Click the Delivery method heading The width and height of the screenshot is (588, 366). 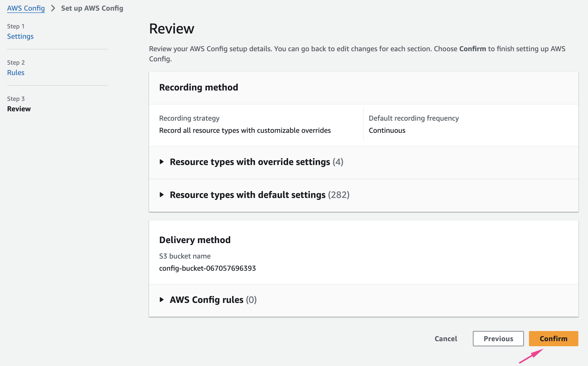pos(195,240)
